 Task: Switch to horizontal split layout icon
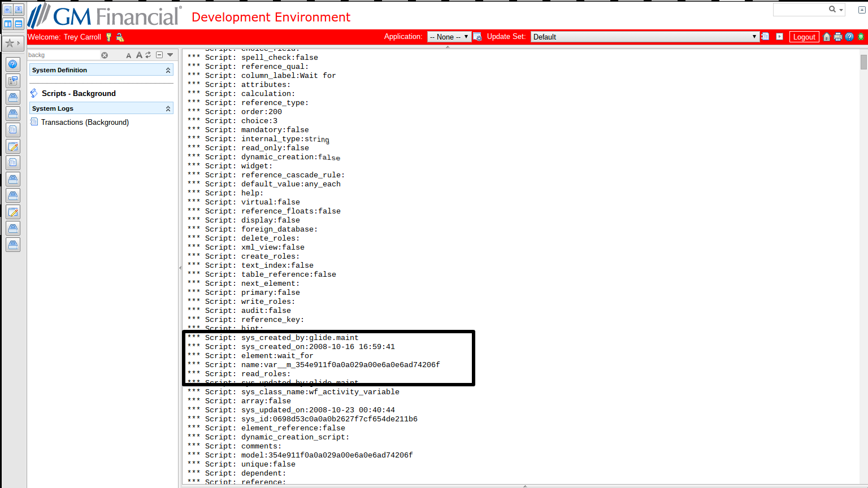(19, 23)
